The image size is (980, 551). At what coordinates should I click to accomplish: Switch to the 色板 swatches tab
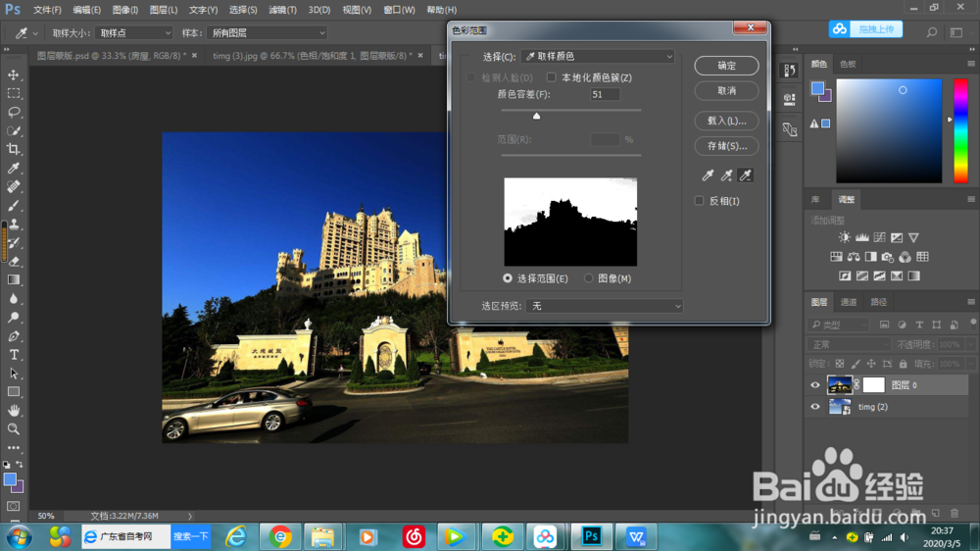coord(848,64)
